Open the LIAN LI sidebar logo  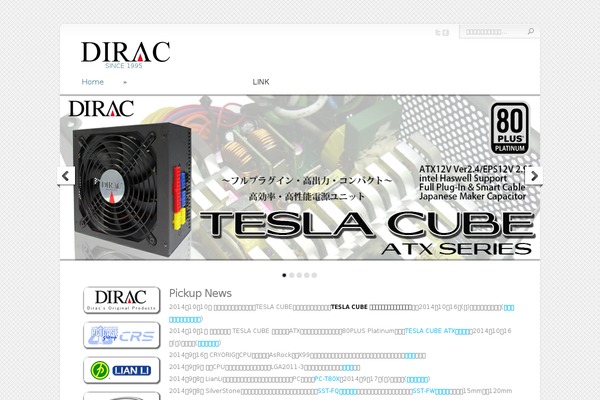121,371
